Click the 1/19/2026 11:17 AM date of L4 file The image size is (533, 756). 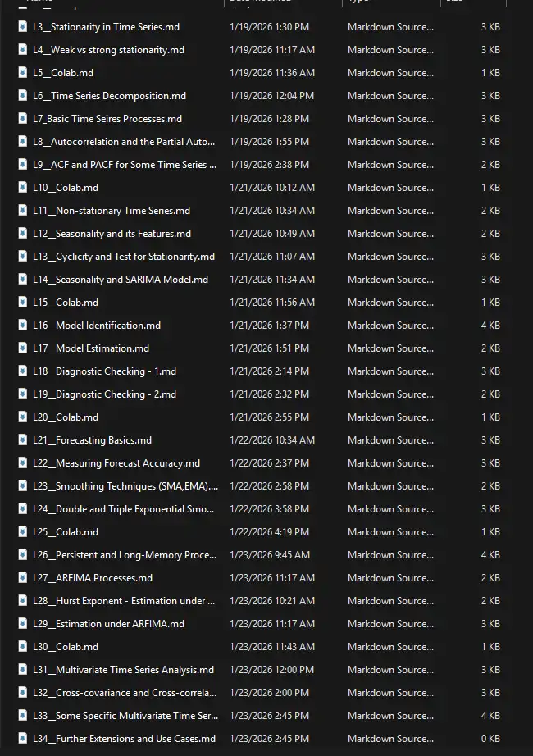pos(272,50)
